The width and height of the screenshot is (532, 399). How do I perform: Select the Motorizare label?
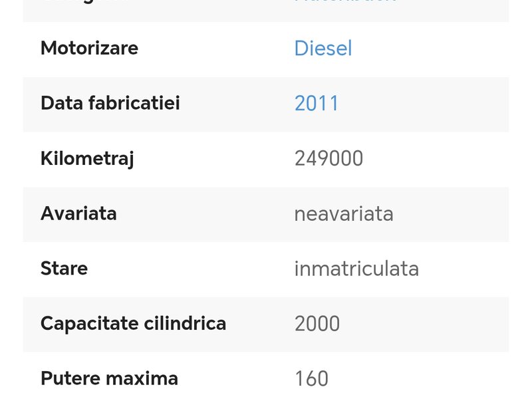(x=89, y=49)
